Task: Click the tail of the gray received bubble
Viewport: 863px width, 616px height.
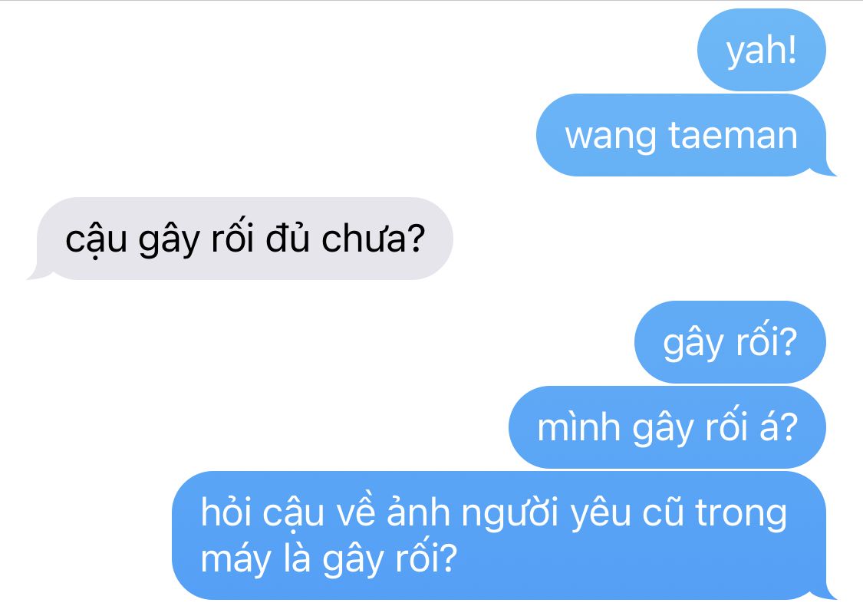Action: pyautogui.click(x=36, y=273)
